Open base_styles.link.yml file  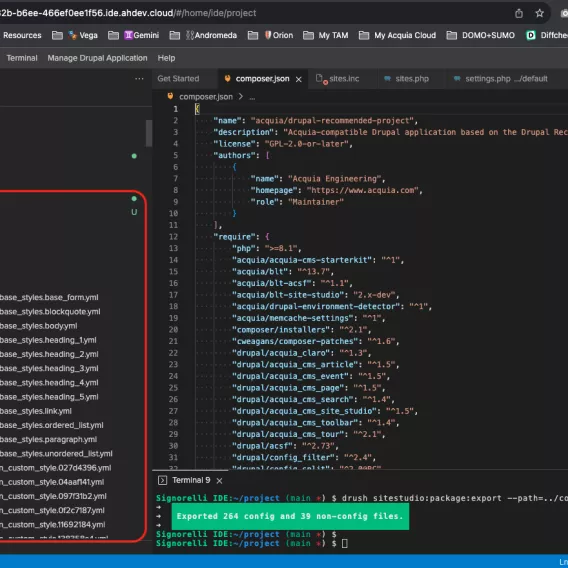pos(36,411)
